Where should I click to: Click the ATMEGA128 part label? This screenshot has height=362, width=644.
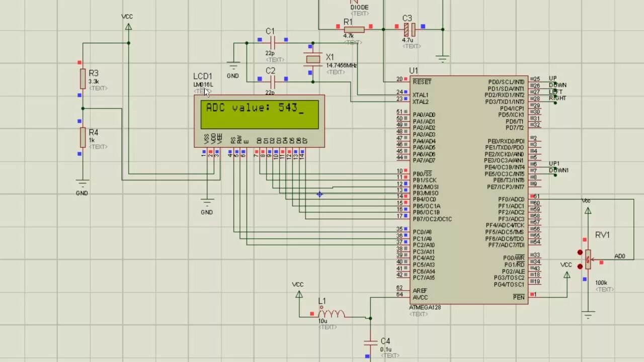[425, 307]
